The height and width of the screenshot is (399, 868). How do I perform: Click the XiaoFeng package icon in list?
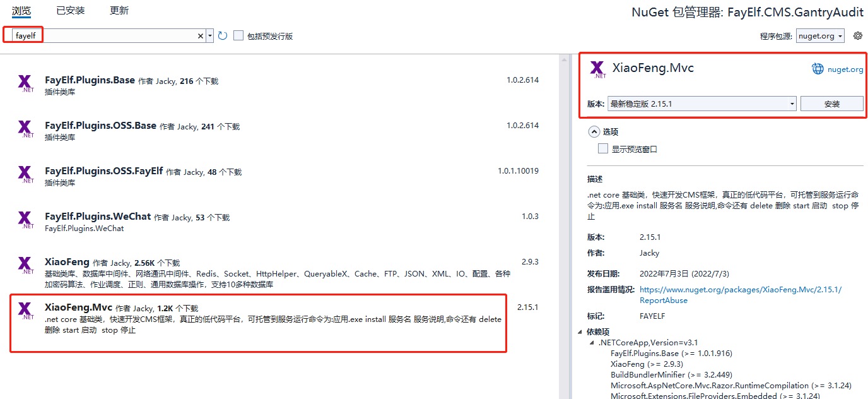(25, 265)
